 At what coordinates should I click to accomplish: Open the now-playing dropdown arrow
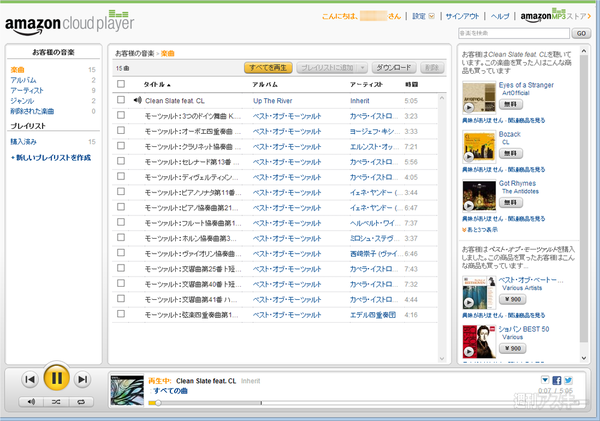tap(545, 380)
